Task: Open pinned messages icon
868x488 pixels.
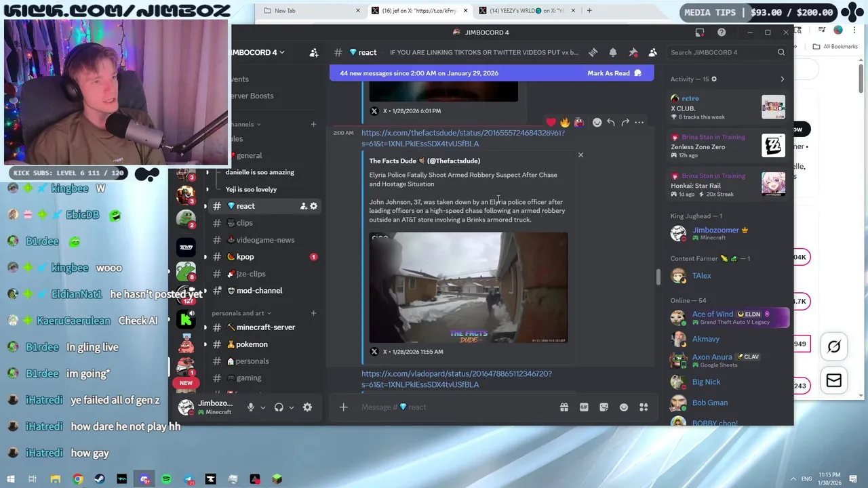Action: click(633, 52)
